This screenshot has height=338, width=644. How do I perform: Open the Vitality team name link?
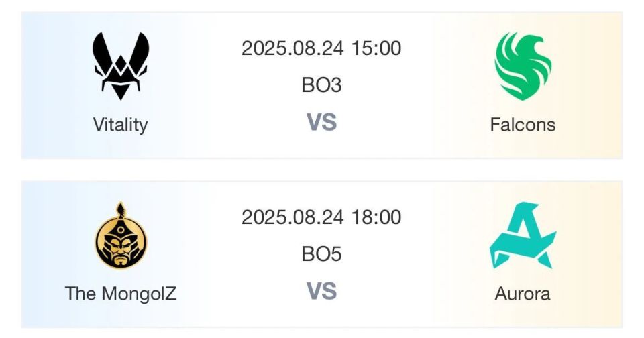click(120, 125)
